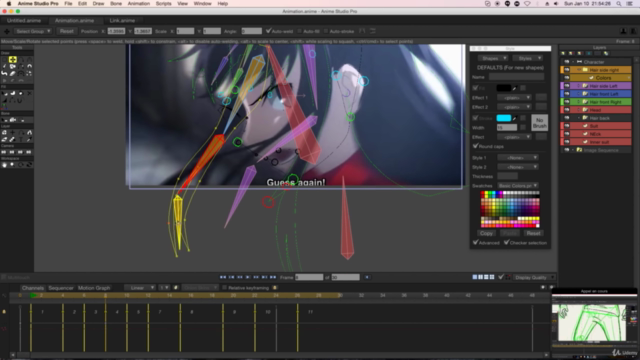Click the No Brush button

click(x=539, y=123)
